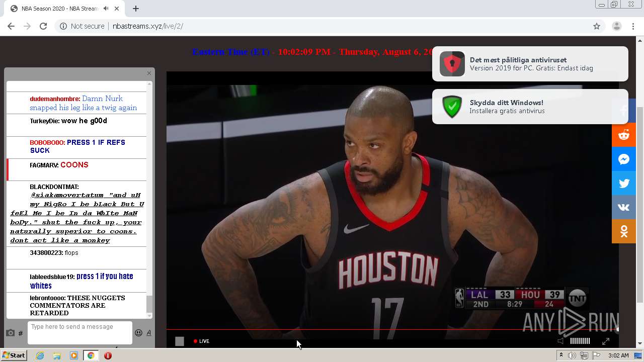
Task: Share on VK
Action: click(624, 207)
